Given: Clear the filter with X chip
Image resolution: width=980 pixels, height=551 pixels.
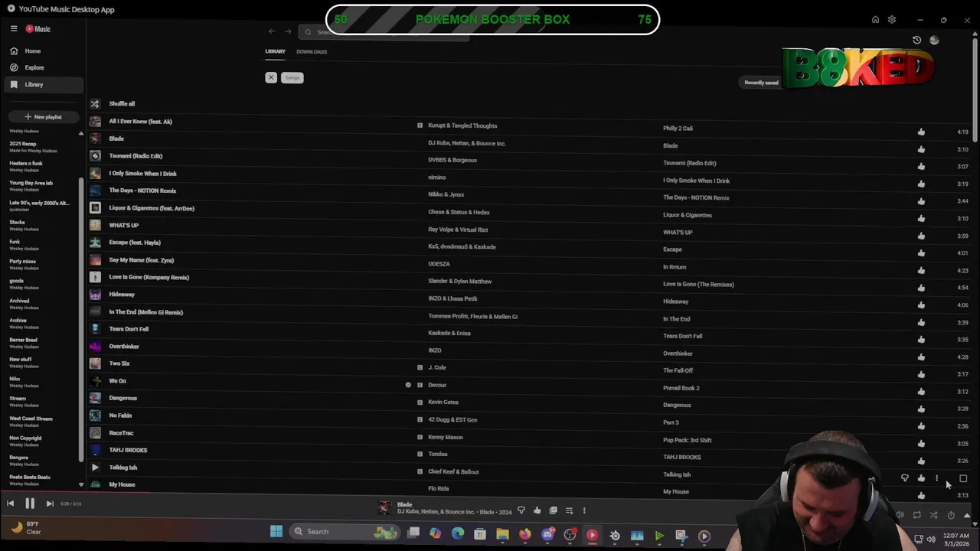Looking at the screenshot, I should coord(271,77).
